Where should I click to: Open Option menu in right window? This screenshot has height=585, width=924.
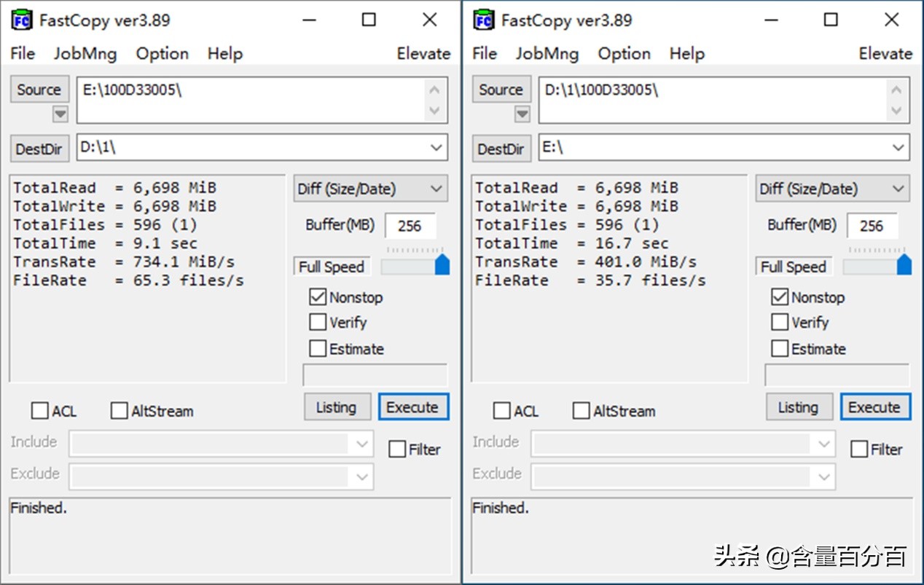(624, 54)
